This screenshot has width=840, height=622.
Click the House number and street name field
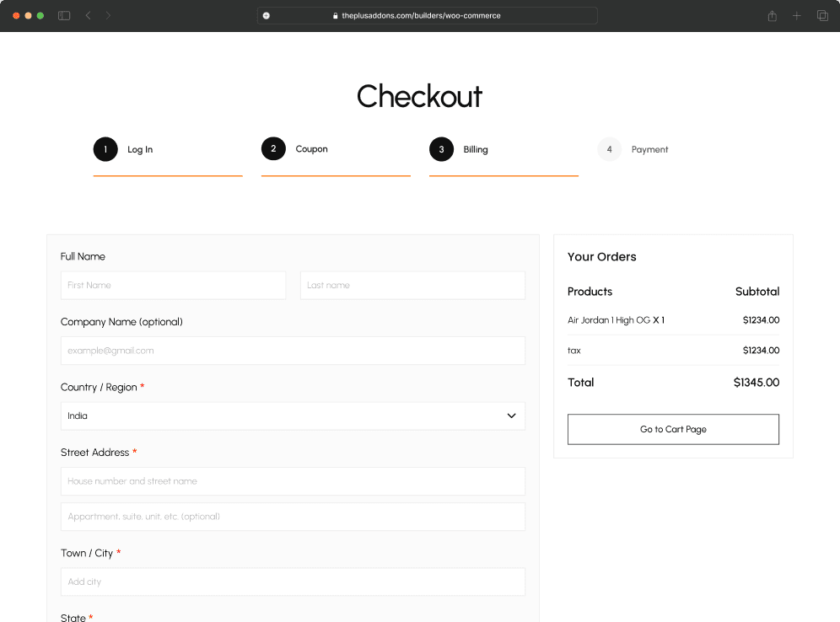293,480
